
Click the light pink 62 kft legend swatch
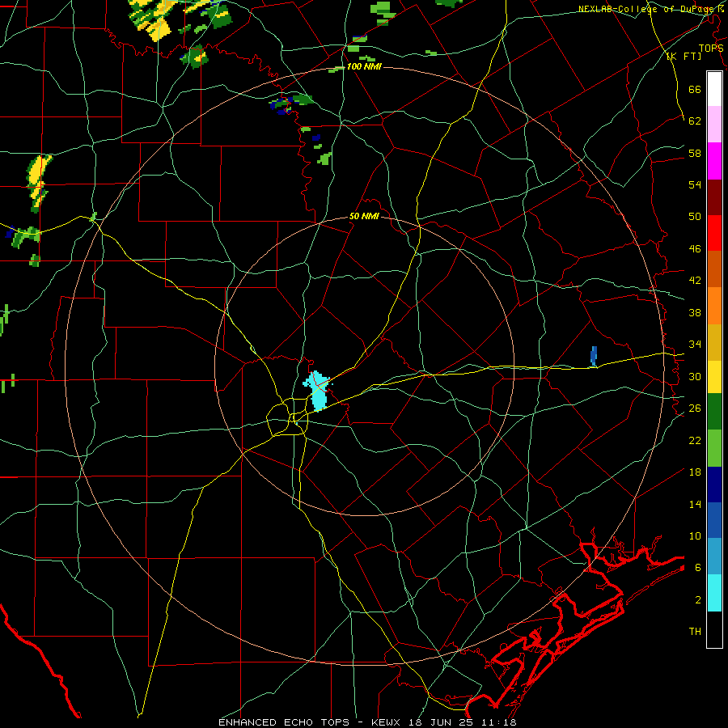pyautogui.click(x=714, y=124)
